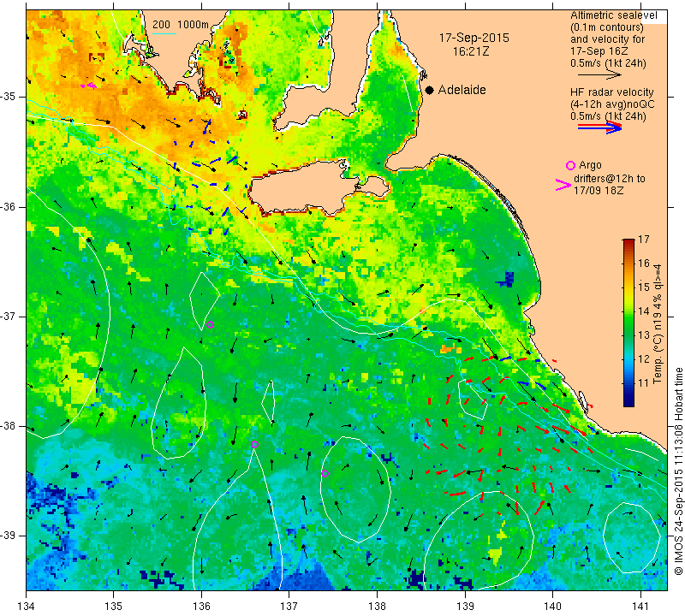The width and height of the screenshot is (685, 616).
Task: Click the '0.5m/s (1kt 24h)' text under altimetric legend
Action: tap(608, 63)
